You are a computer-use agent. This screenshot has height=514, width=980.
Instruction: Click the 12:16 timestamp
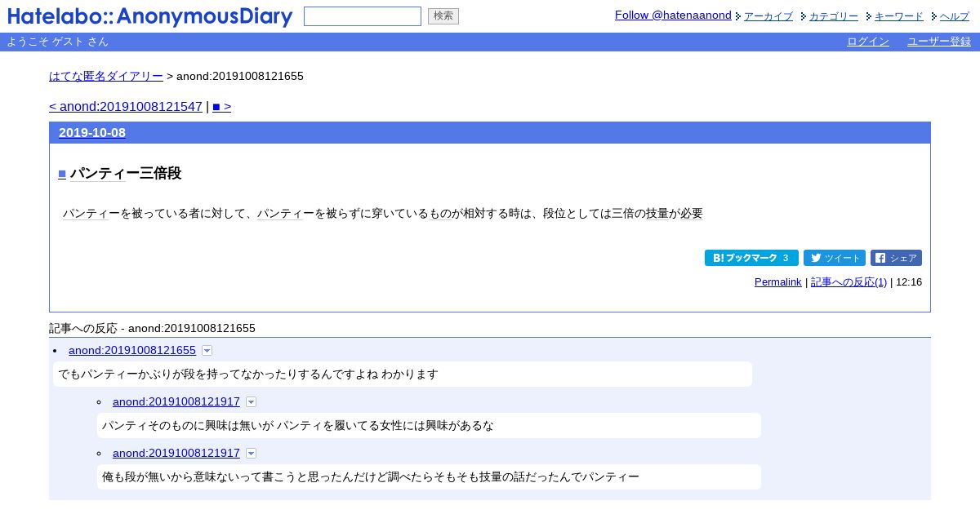coord(909,282)
